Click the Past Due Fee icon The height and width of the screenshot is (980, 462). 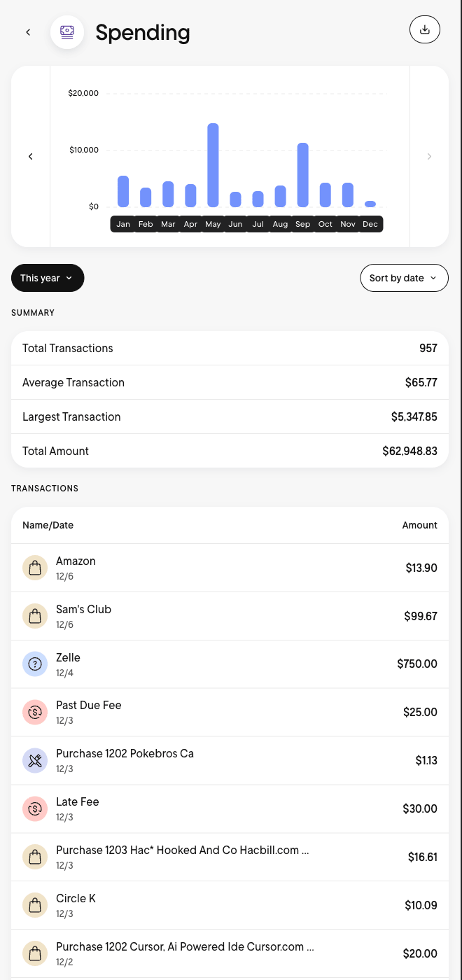[35, 712]
